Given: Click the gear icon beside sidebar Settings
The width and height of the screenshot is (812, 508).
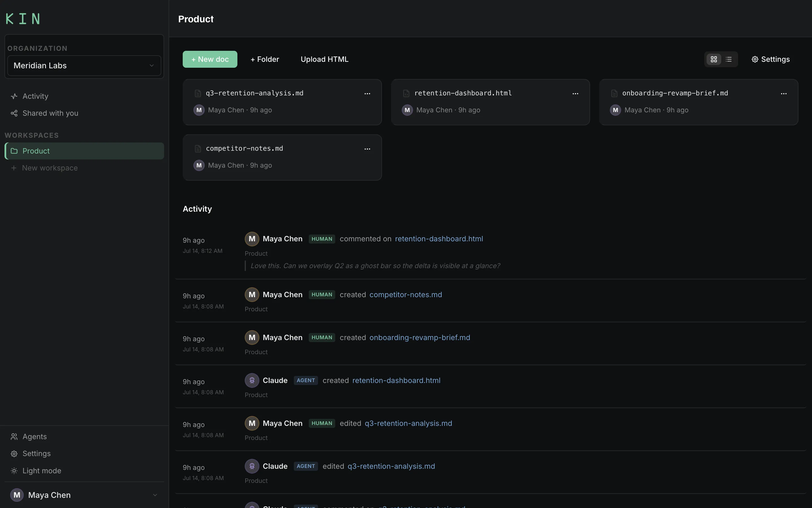Looking at the screenshot, I should (x=14, y=454).
